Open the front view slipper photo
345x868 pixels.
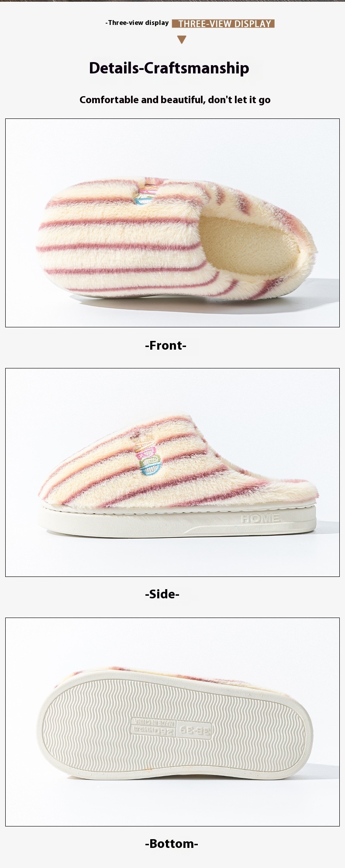172,223
